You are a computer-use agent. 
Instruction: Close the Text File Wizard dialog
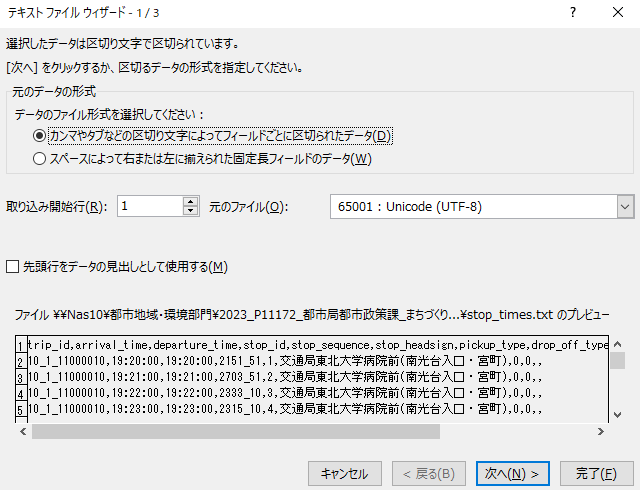tap(617, 13)
